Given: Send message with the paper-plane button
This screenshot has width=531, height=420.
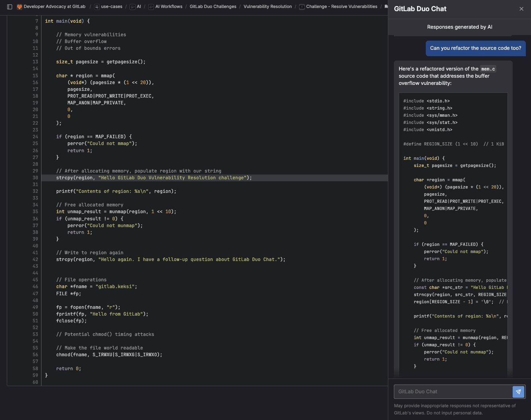Looking at the screenshot, I should [x=518, y=392].
